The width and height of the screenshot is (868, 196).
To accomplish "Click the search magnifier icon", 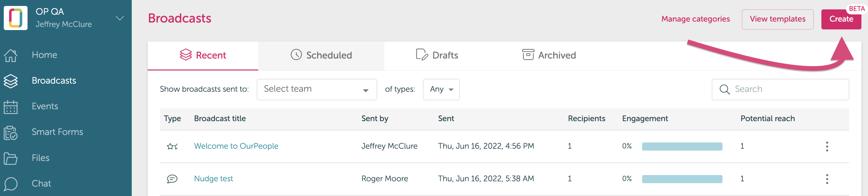I will (724, 90).
